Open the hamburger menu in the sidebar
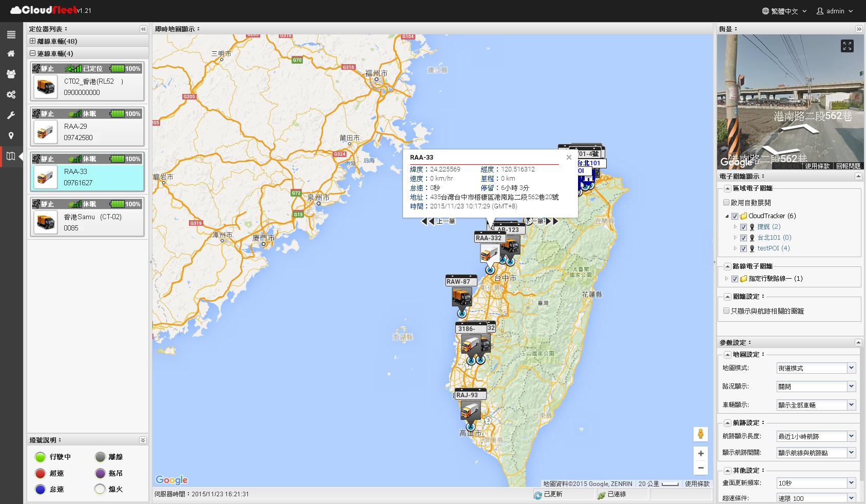Viewport: 866px width, 504px height. click(x=11, y=35)
